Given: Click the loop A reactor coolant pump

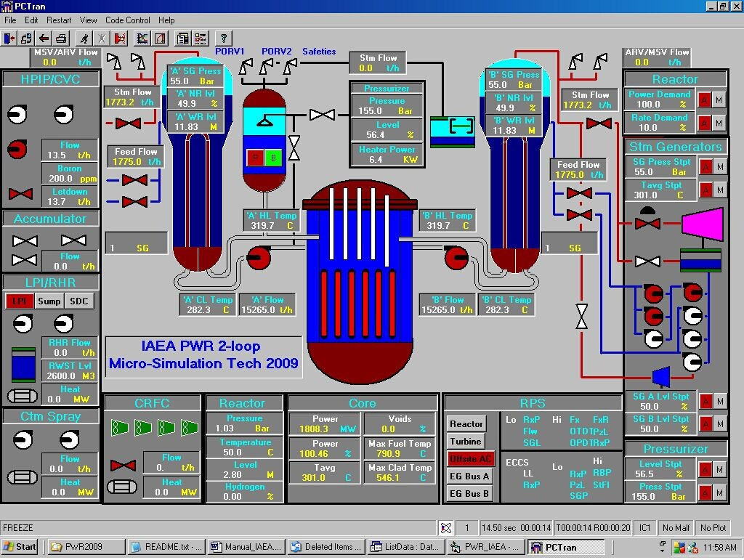Looking at the screenshot, I should coord(257,256).
